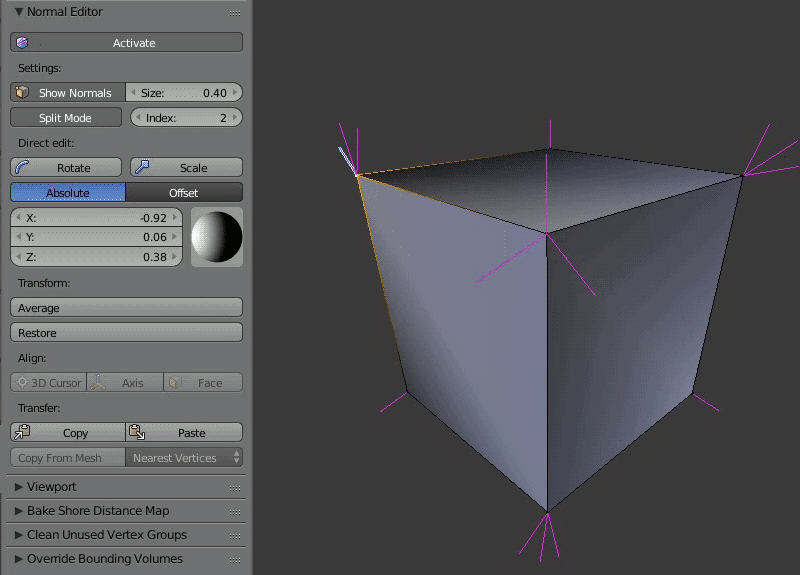Decrease the normal Size value
This screenshot has width=800, height=575.
point(133,92)
